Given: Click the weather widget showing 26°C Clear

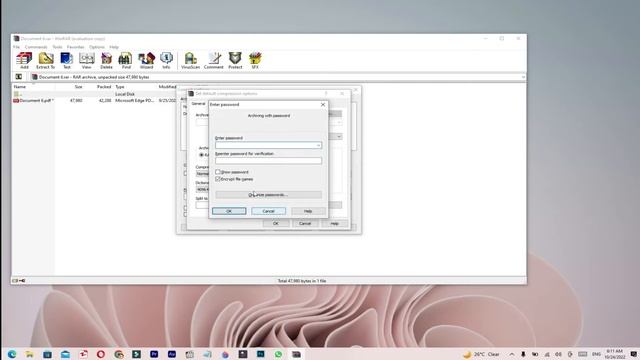Looking at the screenshot, I should (x=481, y=354).
